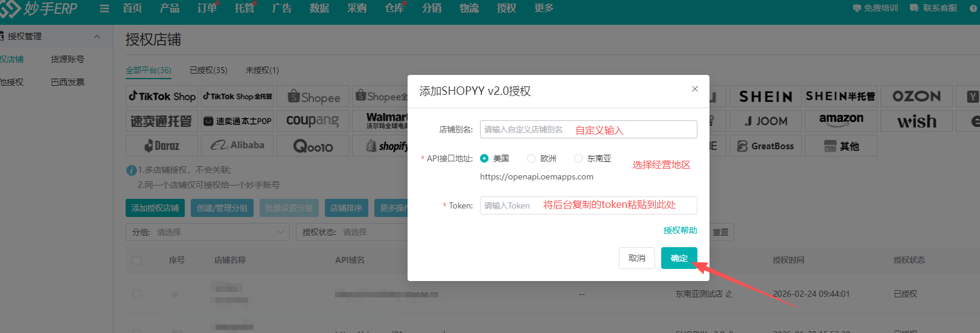Open the 分组 dropdown filter
The height and width of the screenshot is (333, 980).
point(208,232)
